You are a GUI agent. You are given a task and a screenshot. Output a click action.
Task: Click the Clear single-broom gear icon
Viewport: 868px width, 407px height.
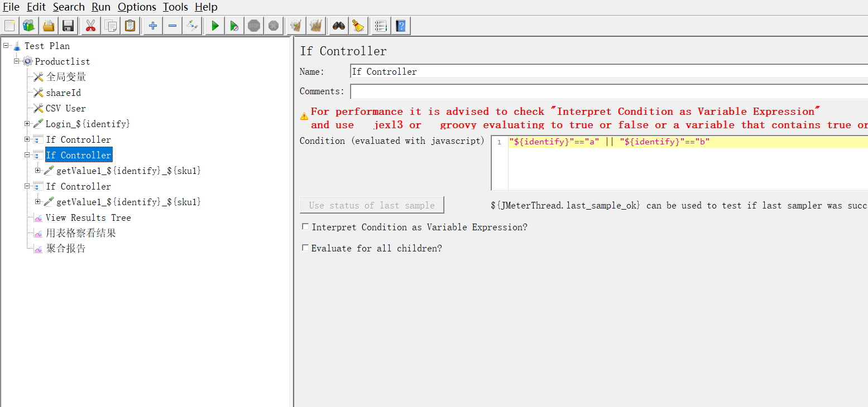pyautogui.click(x=296, y=26)
